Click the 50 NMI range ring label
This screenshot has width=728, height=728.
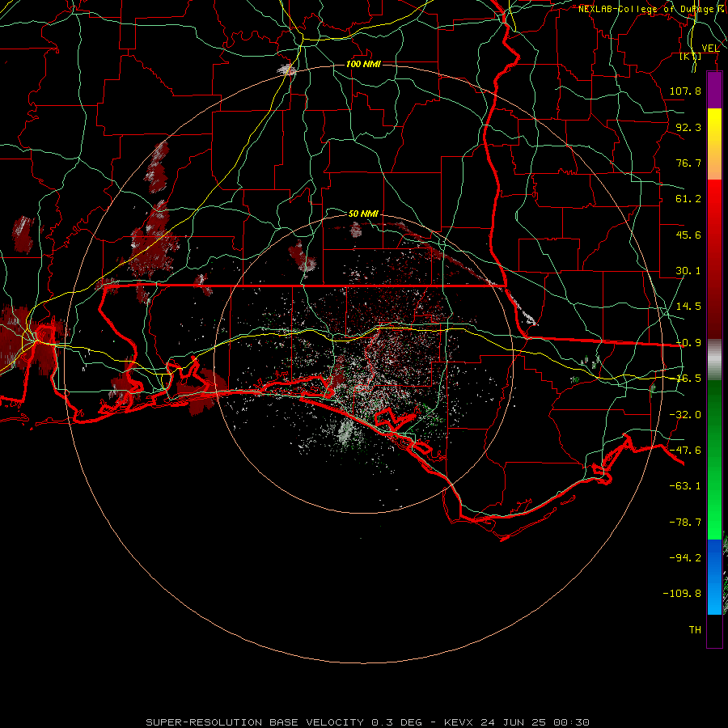point(363,214)
